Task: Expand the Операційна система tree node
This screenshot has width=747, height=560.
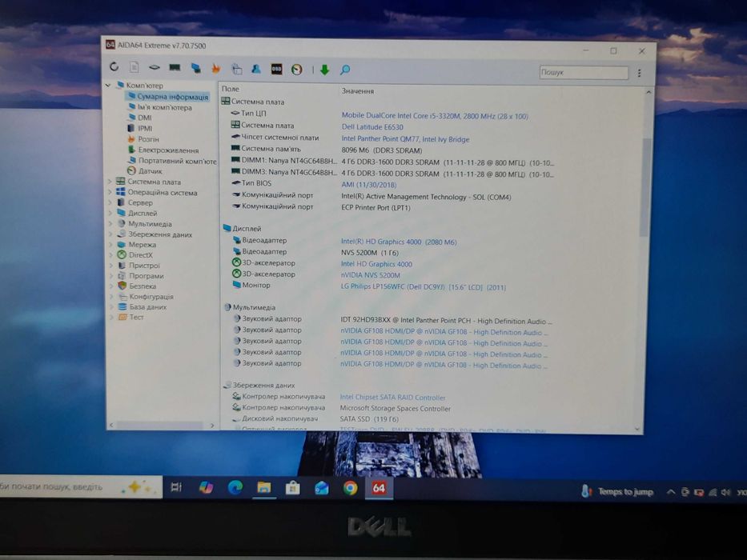Action: pyautogui.click(x=110, y=192)
